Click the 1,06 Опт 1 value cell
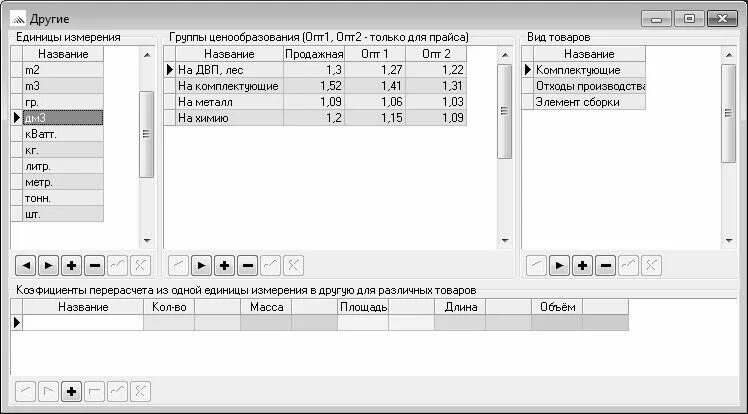The height and width of the screenshot is (414, 748). [x=375, y=102]
